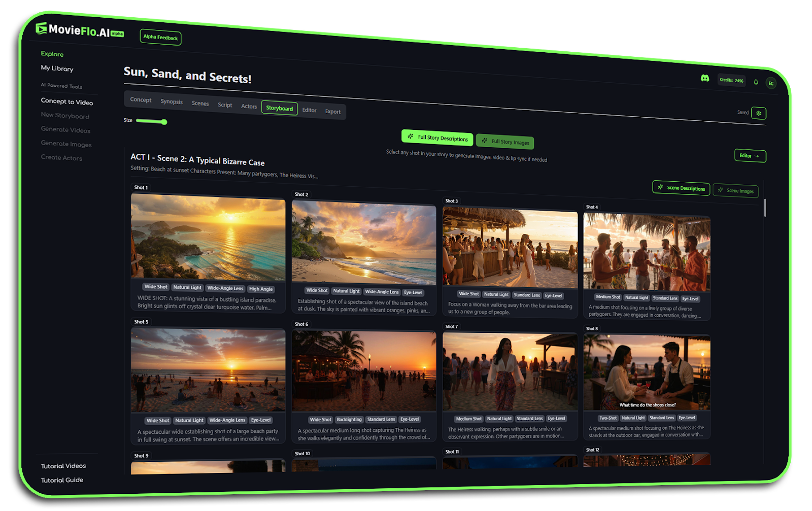Click Full Story Descriptions button

(x=437, y=138)
